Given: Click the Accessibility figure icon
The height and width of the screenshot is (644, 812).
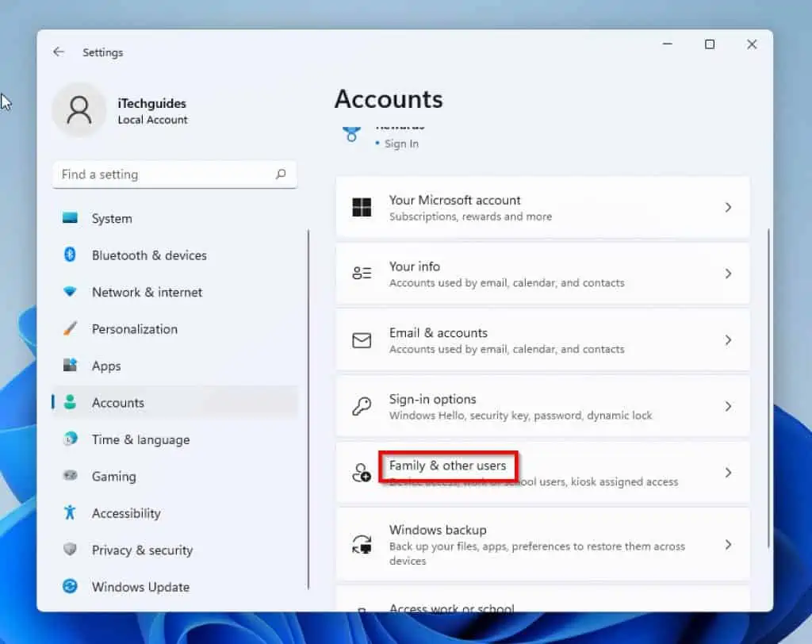Looking at the screenshot, I should [70, 513].
